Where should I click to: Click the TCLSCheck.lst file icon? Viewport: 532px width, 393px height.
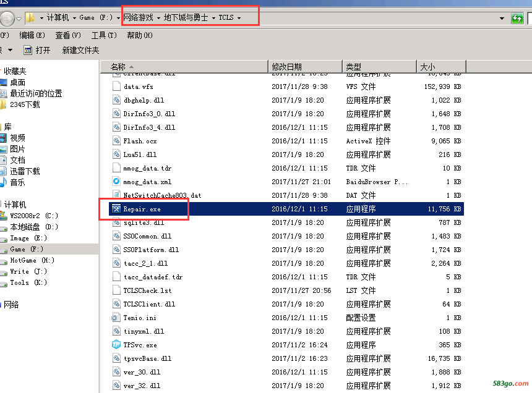pos(116,290)
